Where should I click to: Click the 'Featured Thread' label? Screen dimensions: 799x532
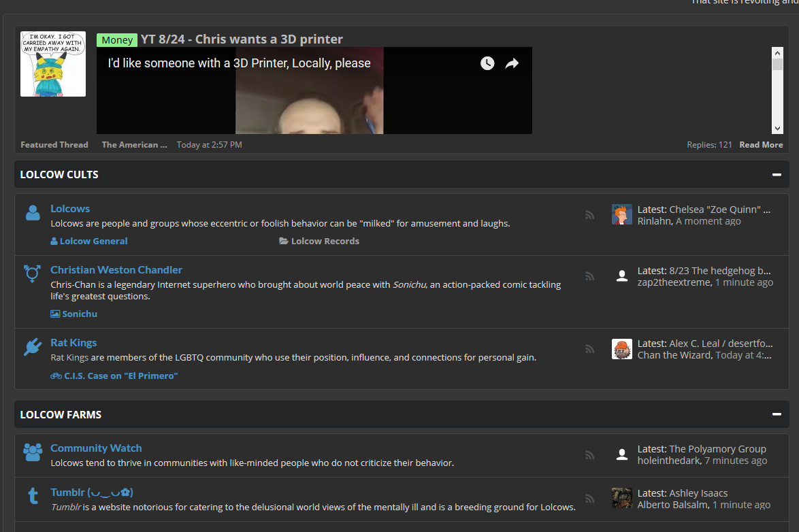tap(54, 145)
